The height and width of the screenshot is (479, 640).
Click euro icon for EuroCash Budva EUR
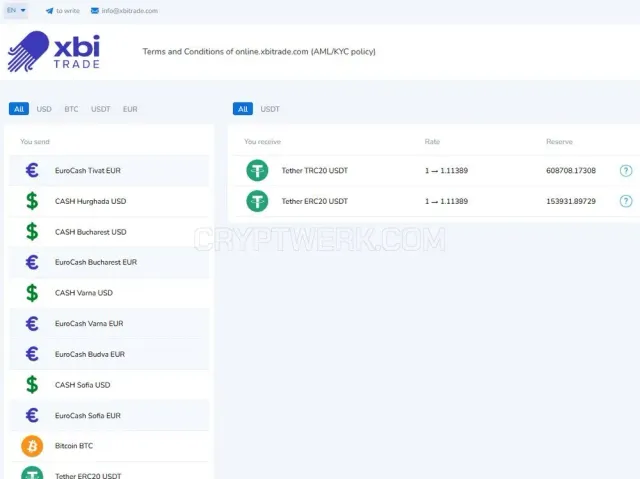point(32,354)
